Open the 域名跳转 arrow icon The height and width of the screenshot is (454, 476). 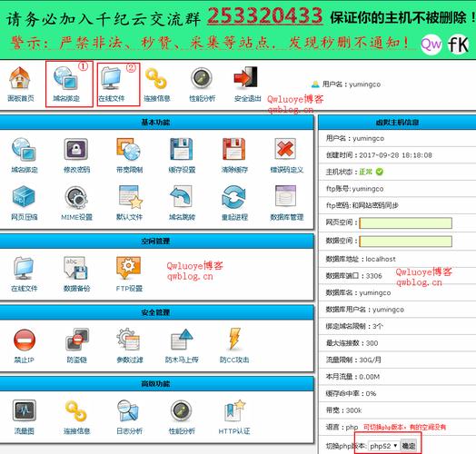(x=182, y=196)
